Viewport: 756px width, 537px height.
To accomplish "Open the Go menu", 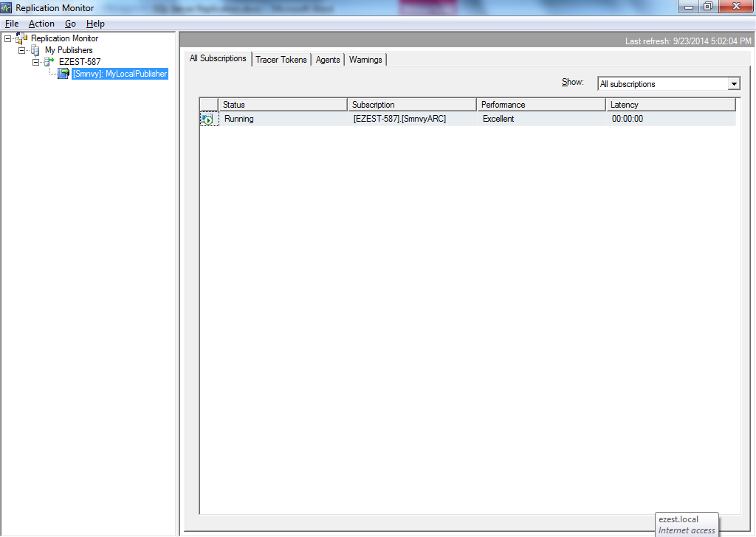I will tap(70, 23).
